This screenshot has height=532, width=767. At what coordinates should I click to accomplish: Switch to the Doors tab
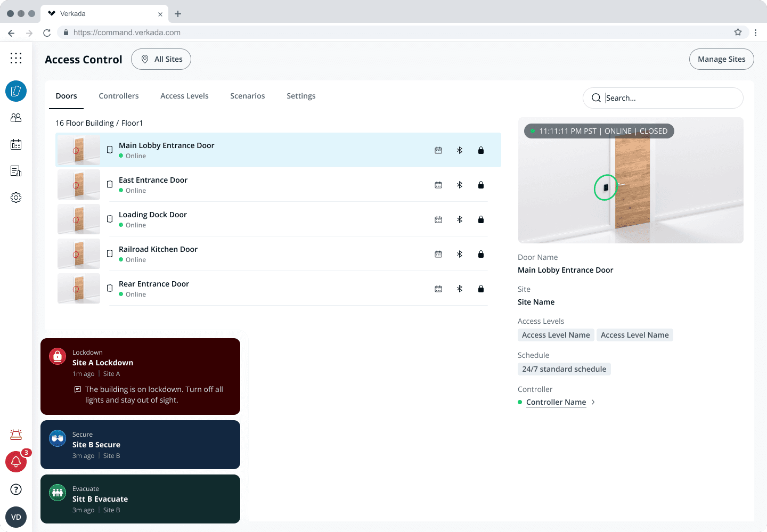66,96
